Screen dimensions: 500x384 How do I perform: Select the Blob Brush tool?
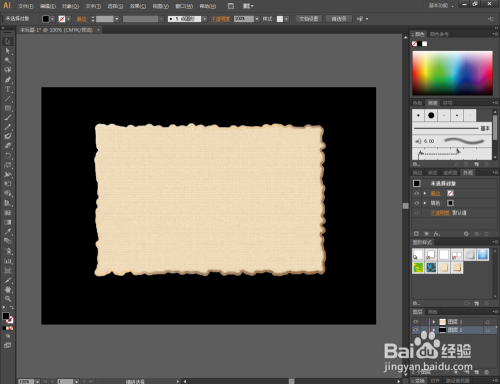[8, 136]
